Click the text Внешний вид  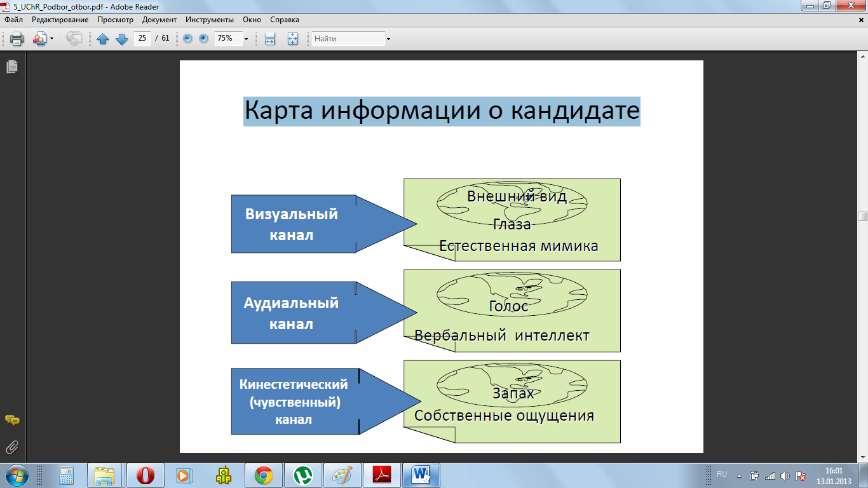pyautogui.click(x=517, y=196)
